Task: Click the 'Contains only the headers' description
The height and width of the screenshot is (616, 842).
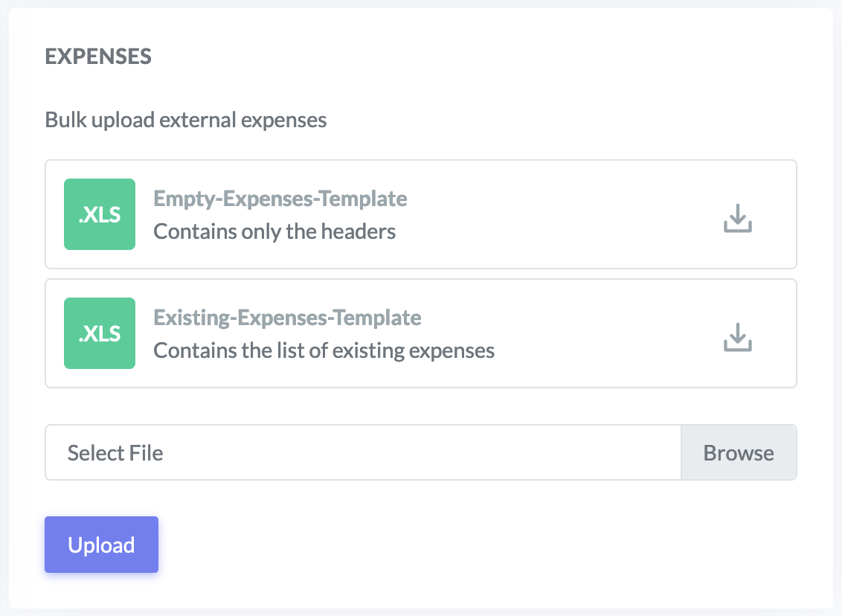Action: click(274, 231)
